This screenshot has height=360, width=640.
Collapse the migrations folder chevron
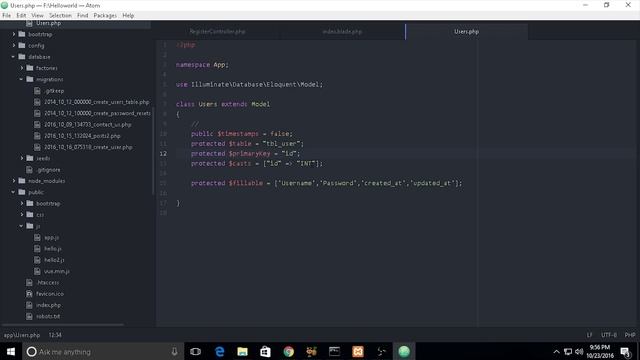pos(22,79)
